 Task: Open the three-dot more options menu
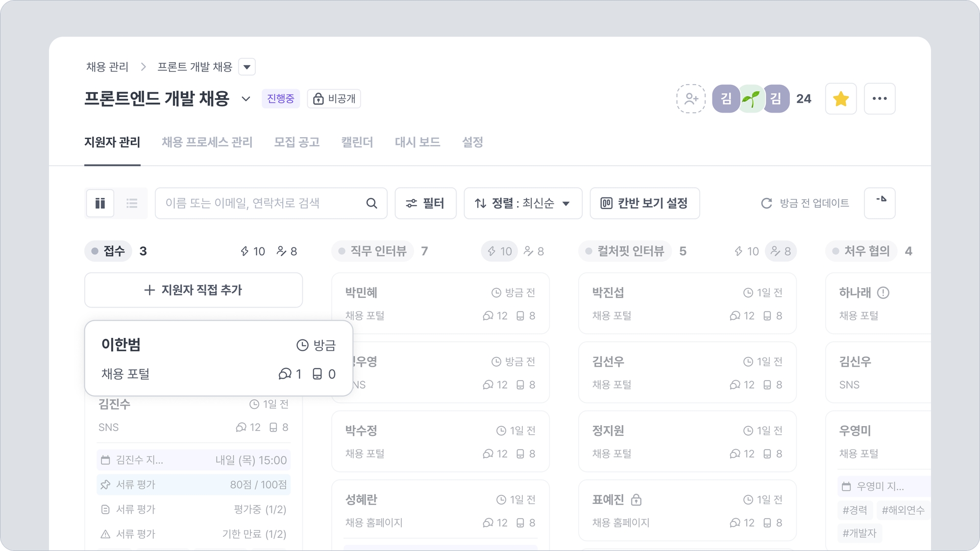point(880,99)
